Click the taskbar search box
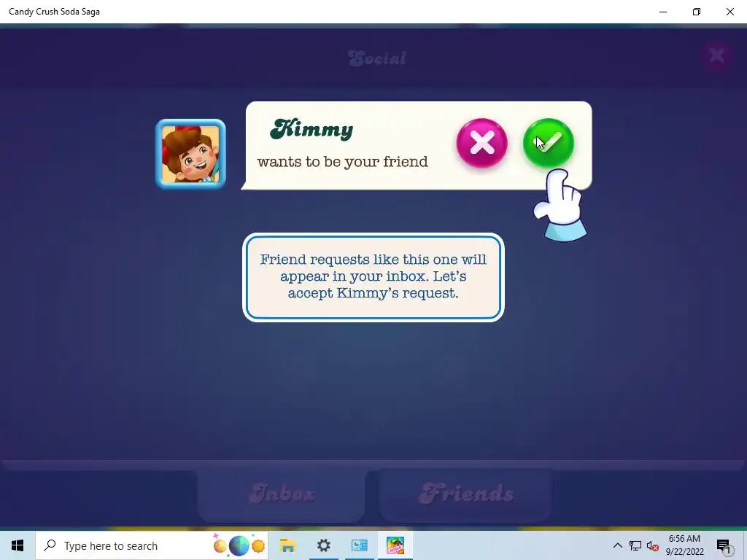 152,545
